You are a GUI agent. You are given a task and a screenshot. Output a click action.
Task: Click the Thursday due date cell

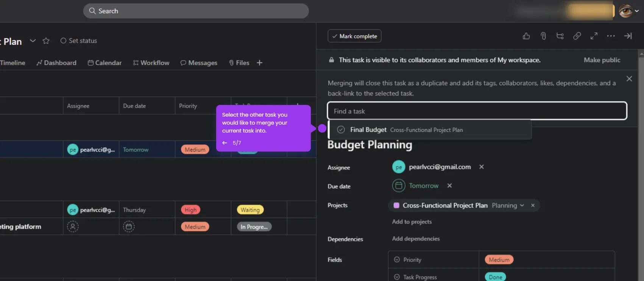click(x=147, y=210)
